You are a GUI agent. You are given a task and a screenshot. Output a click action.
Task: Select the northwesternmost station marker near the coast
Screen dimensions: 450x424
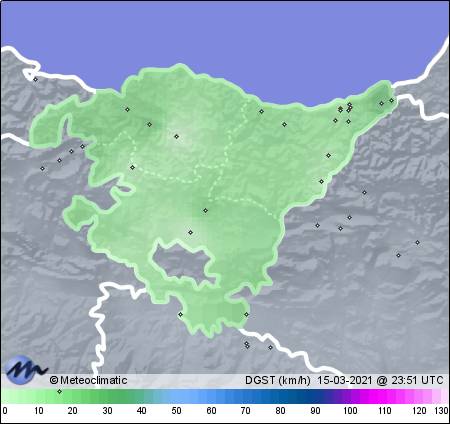pos(36,79)
